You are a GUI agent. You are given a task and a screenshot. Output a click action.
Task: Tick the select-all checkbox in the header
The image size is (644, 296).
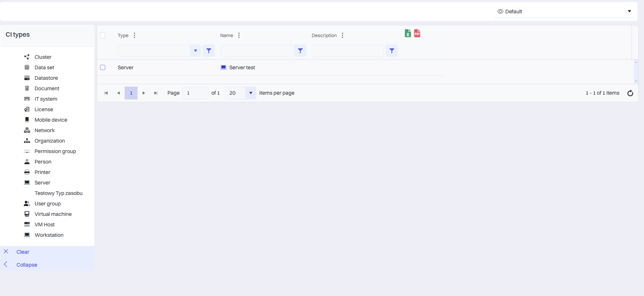(103, 35)
